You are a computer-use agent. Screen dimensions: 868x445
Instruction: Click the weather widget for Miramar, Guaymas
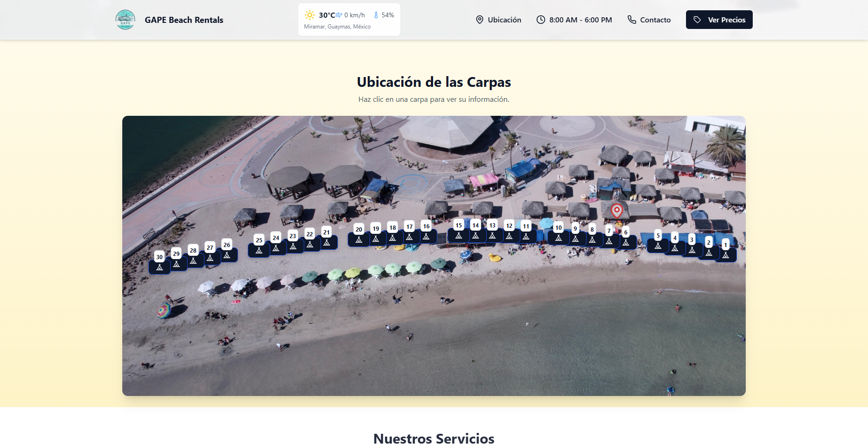[349, 20]
